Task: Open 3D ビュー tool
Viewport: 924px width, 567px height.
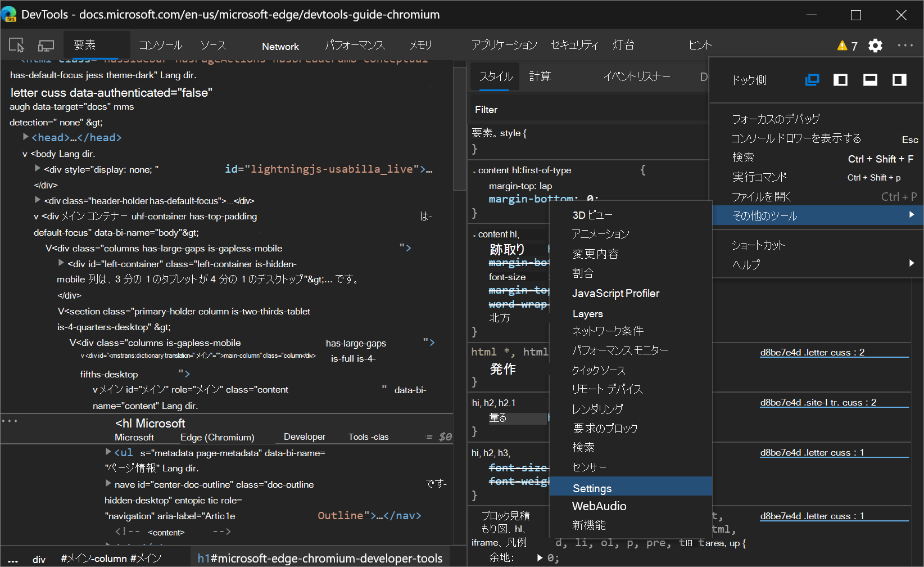Action: click(x=631, y=215)
